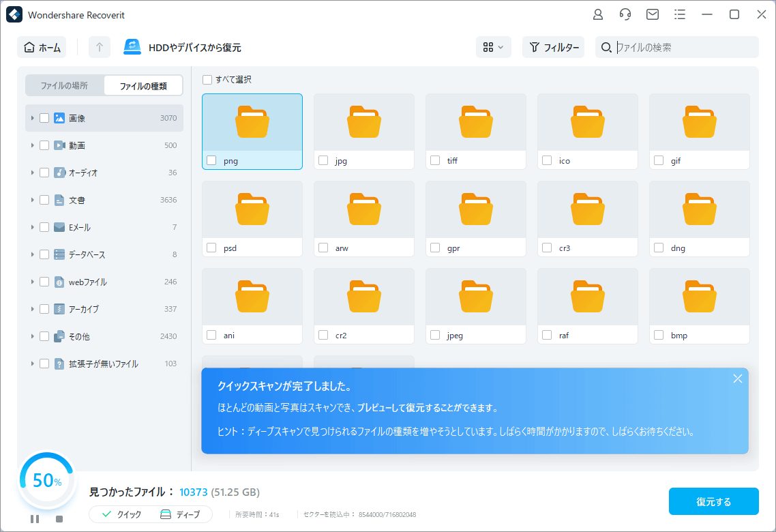This screenshot has width=776, height=532.
Task: Click the file search input field
Action: click(682, 47)
